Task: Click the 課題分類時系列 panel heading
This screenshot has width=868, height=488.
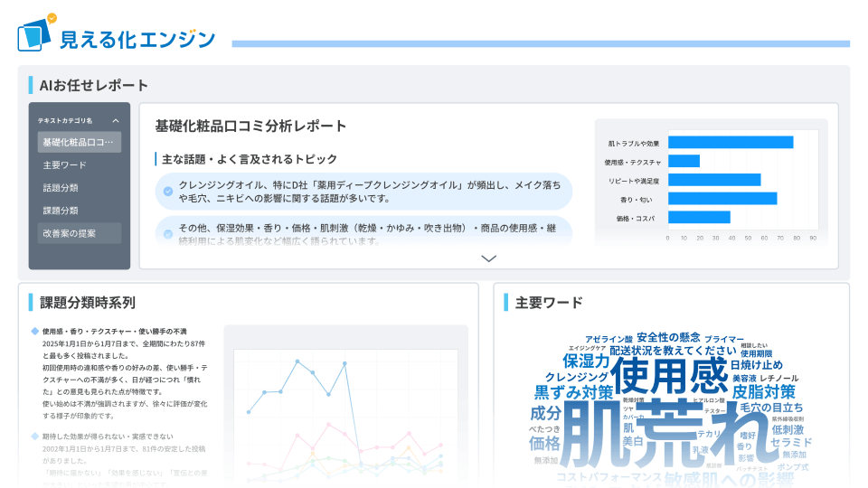Action: (x=88, y=303)
